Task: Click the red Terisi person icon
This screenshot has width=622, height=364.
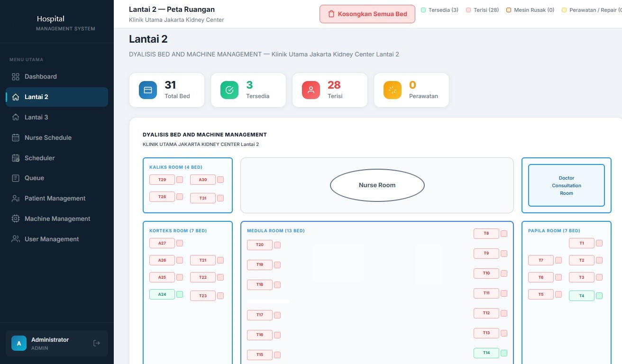Action: pos(311,90)
